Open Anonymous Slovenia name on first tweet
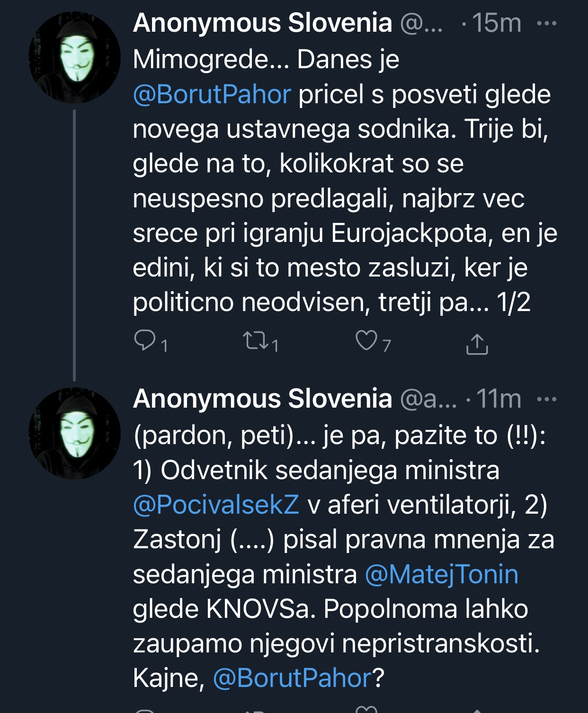The height and width of the screenshot is (713, 588). tap(263, 23)
